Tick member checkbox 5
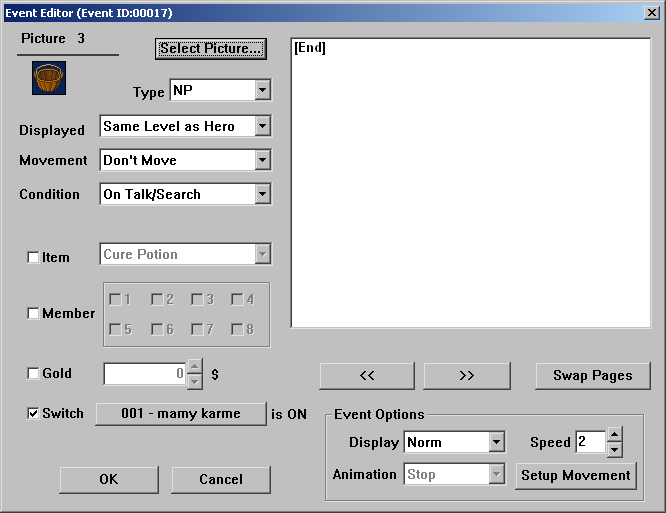The image size is (666, 513). tap(115, 329)
